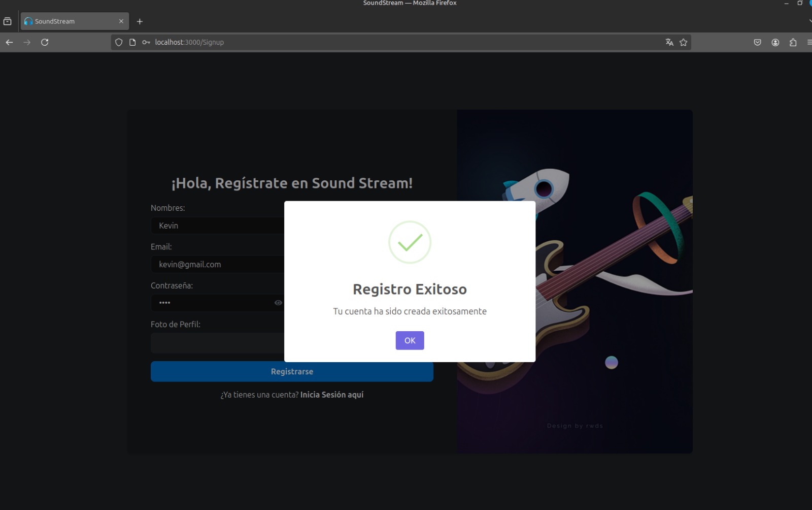Bookmark this page with the star icon

click(x=684, y=42)
